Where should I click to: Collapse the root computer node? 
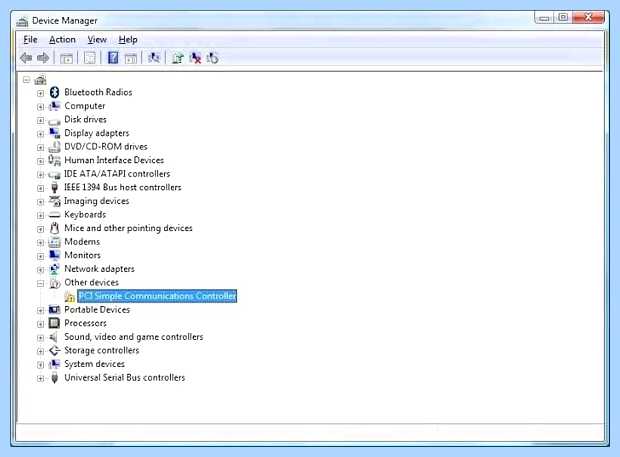coord(26,80)
